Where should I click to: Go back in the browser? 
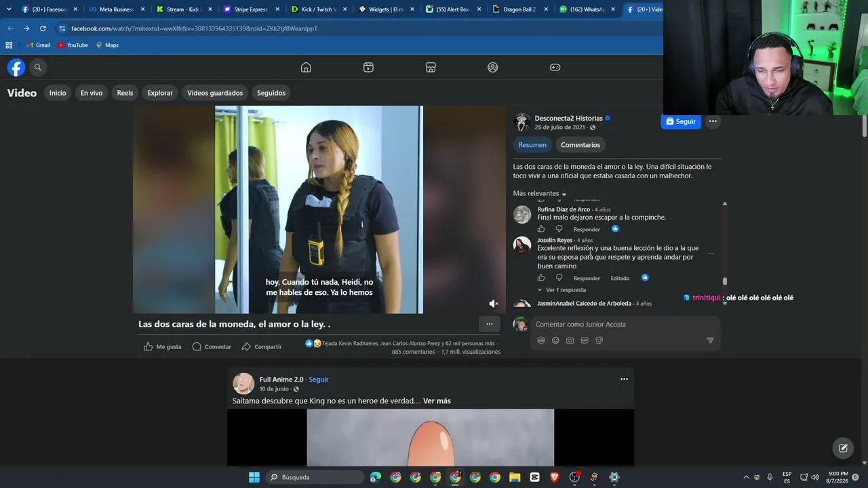[x=10, y=28]
